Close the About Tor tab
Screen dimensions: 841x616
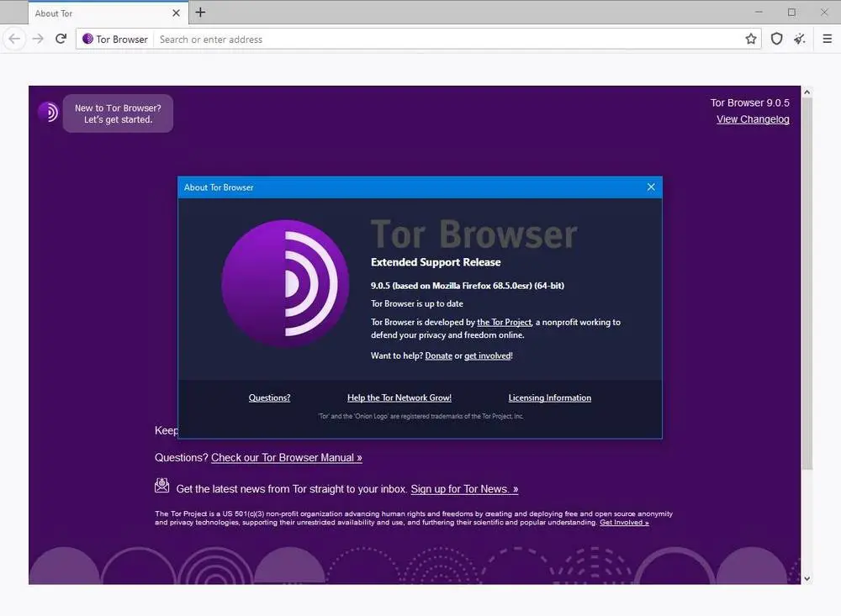coord(176,13)
